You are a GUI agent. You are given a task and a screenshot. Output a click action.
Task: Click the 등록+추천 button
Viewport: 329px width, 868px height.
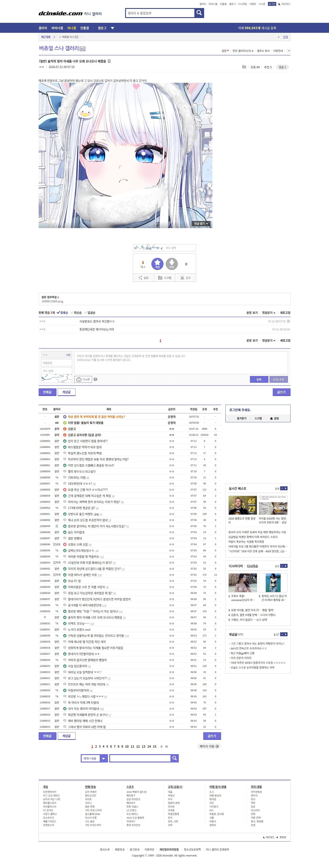(278, 379)
